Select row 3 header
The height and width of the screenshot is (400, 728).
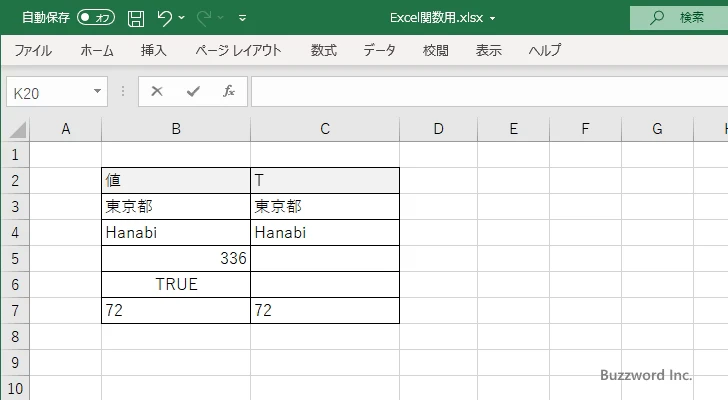pos(15,206)
